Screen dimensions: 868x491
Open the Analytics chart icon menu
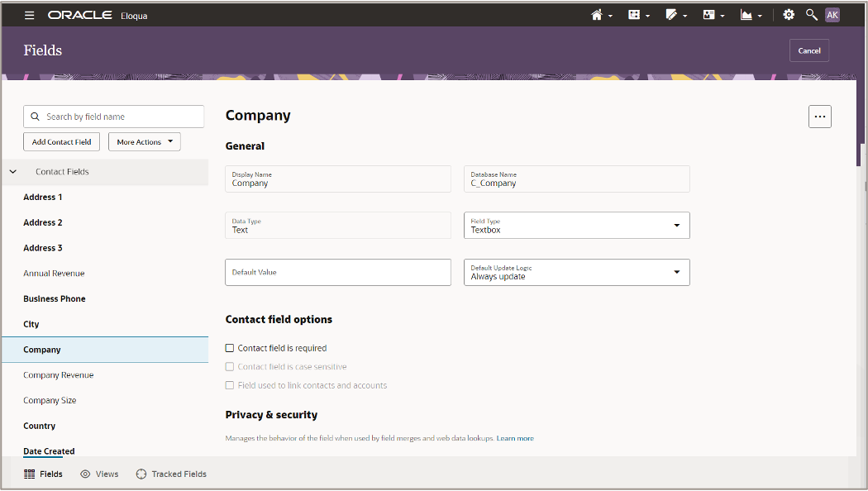[746, 15]
